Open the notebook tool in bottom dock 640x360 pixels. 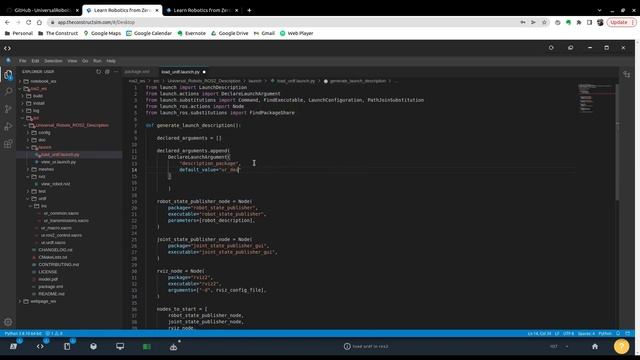[x=67, y=346]
